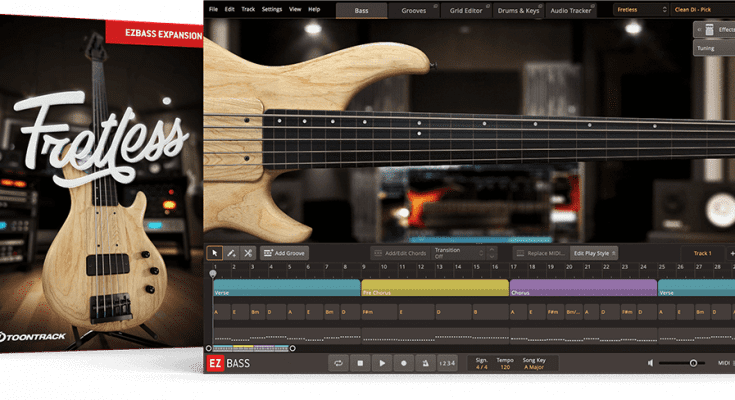Open the Clean DI - Pick preset dropdown
Screen dimensions: 735x400
point(702,9)
